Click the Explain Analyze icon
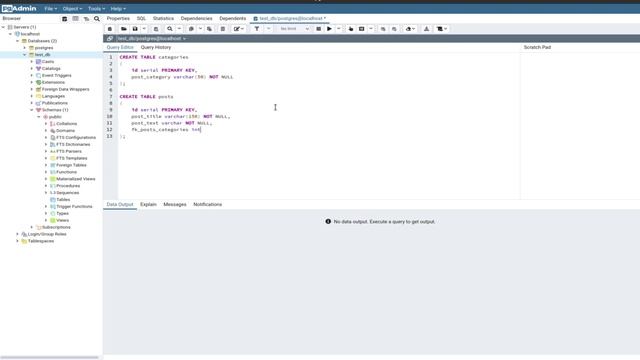 pos(362,29)
